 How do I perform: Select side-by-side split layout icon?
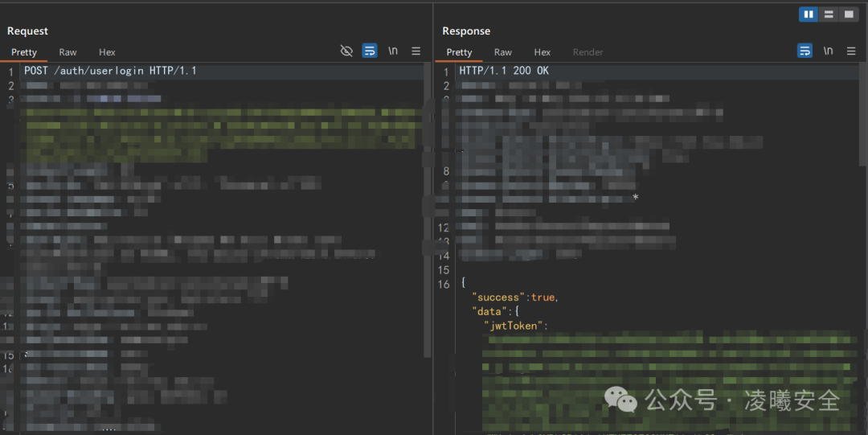coord(809,14)
